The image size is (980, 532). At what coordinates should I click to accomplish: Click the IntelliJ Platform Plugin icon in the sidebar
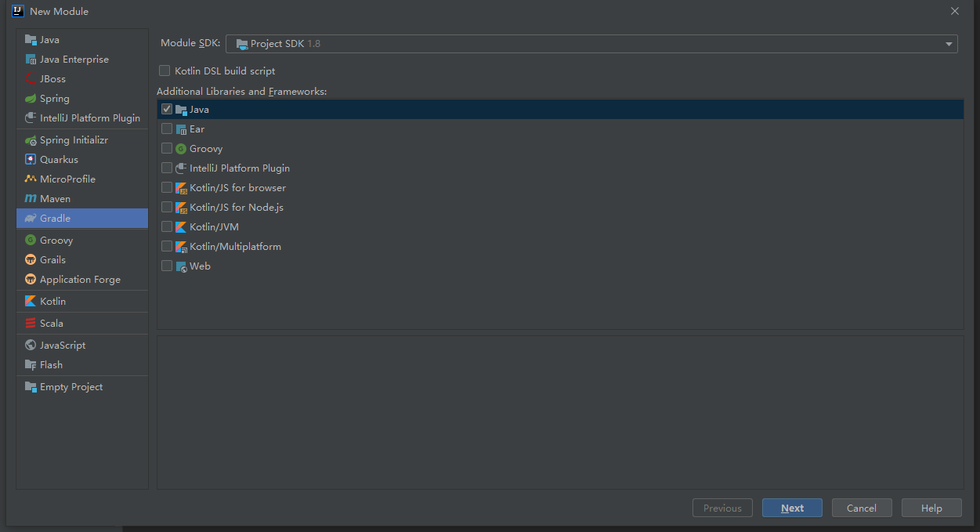click(31, 118)
